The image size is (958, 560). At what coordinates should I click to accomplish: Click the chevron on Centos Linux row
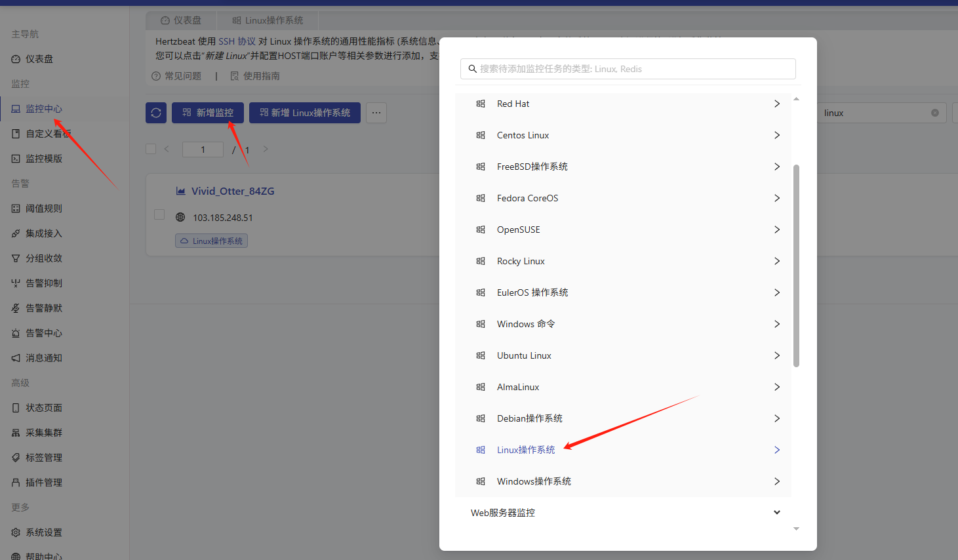777,135
